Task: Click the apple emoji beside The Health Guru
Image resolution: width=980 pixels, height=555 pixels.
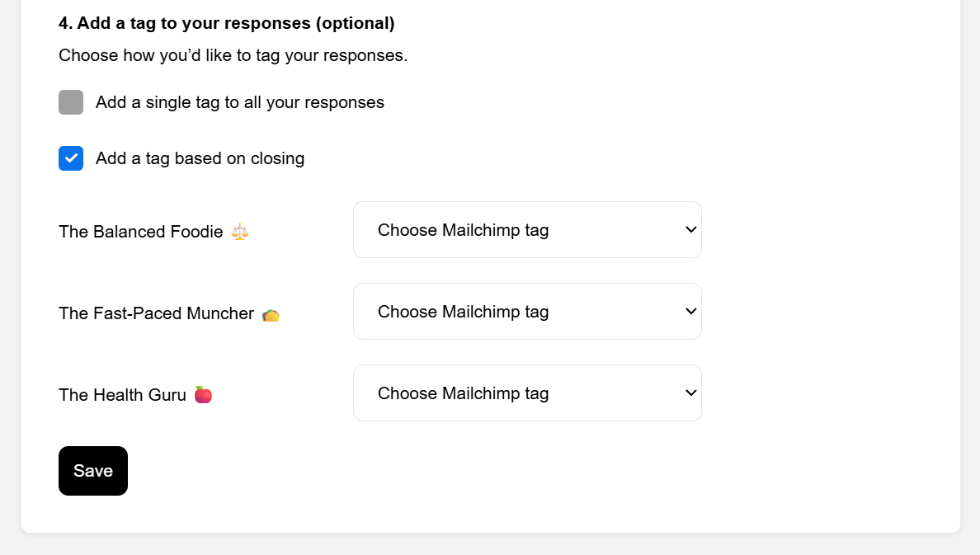Action: [203, 394]
